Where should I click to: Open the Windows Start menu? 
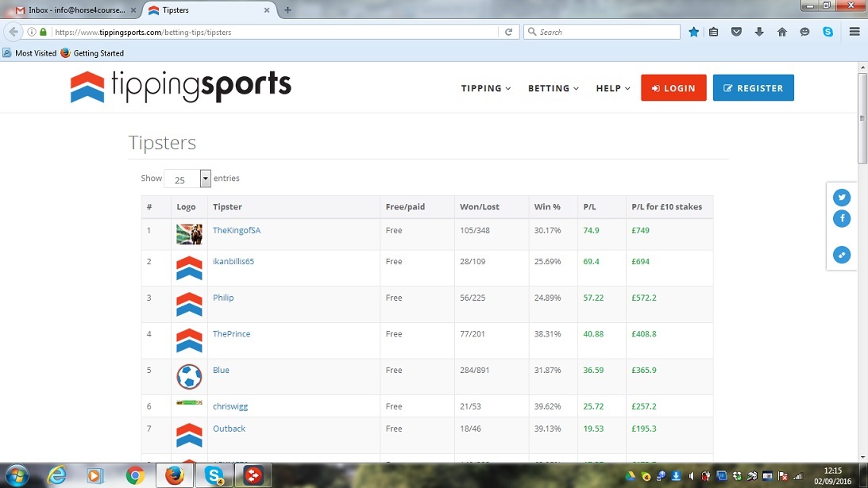tap(17, 475)
